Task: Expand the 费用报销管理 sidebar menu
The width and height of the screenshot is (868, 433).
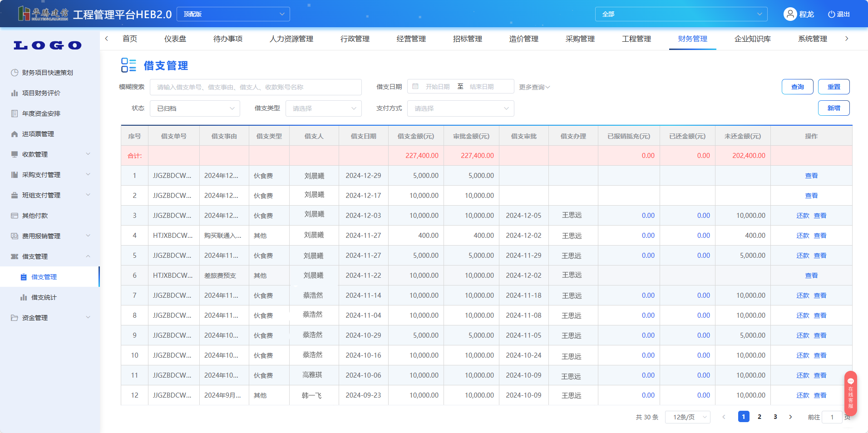Action: click(x=88, y=236)
